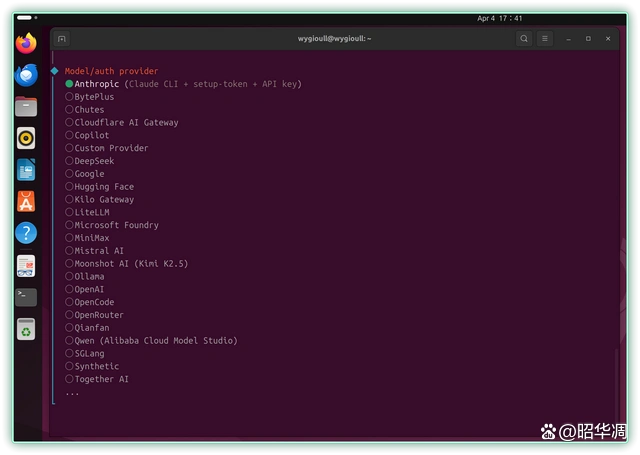The height and width of the screenshot is (455, 640).
Task: Open the Files manager in dock
Action: [x=26, y=107]
